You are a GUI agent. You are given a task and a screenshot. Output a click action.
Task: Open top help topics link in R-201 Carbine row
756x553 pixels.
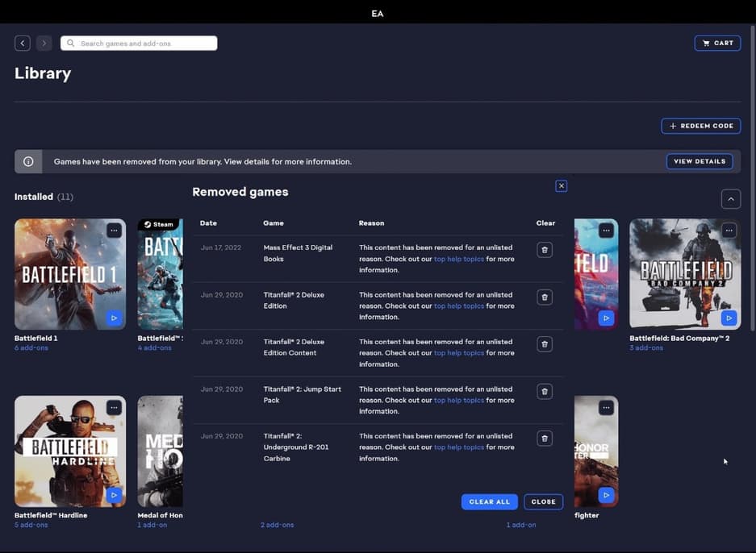(x=458, y=447)
